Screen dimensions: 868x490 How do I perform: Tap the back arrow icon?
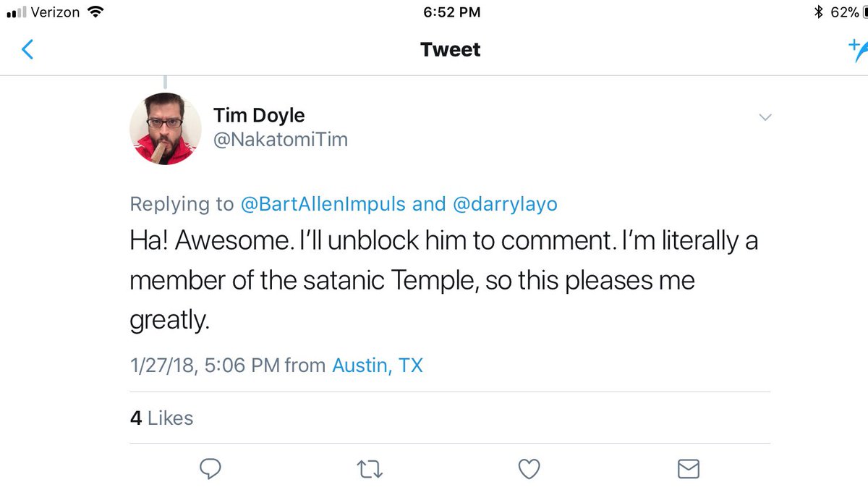(27, 49)
